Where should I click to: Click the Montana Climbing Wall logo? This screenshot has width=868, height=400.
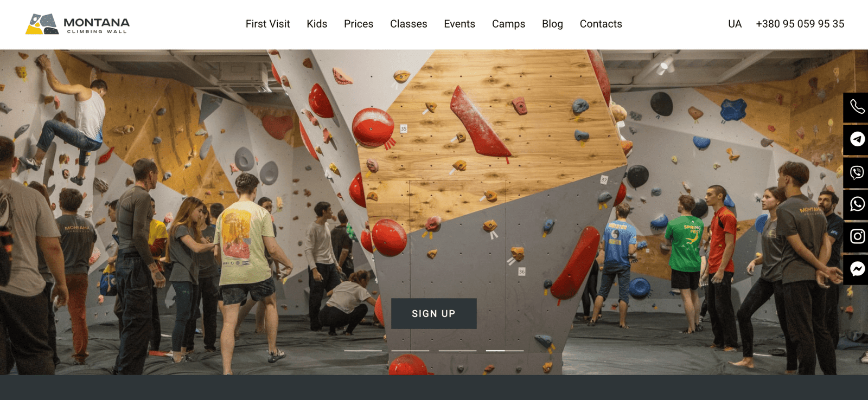78,24
